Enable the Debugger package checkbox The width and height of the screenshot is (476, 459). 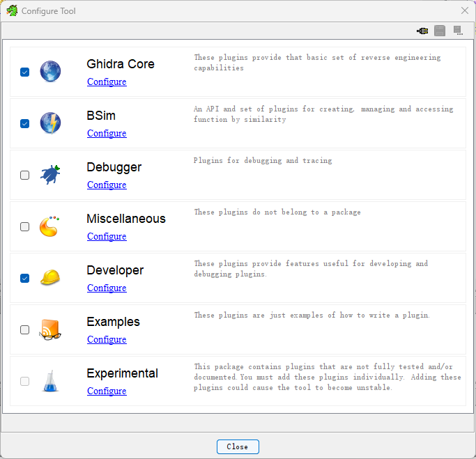(x=24, y=176)
